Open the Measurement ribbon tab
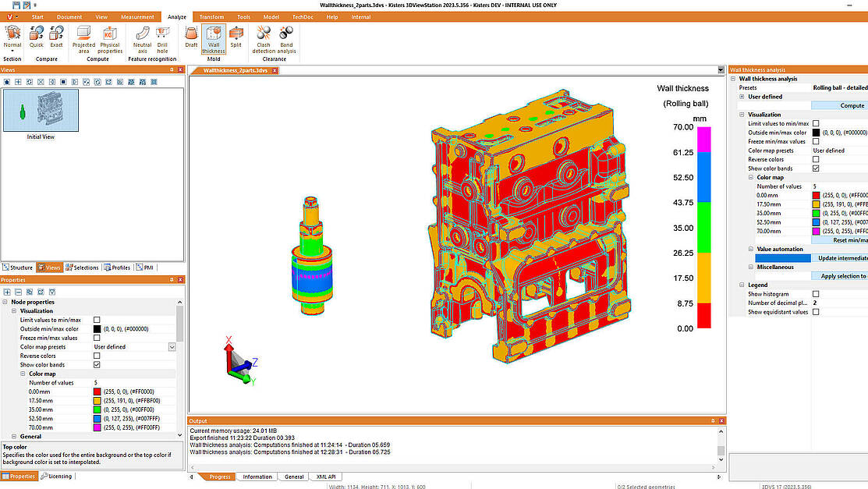This screenshot has width=868, height=489. tap(137, 17)
